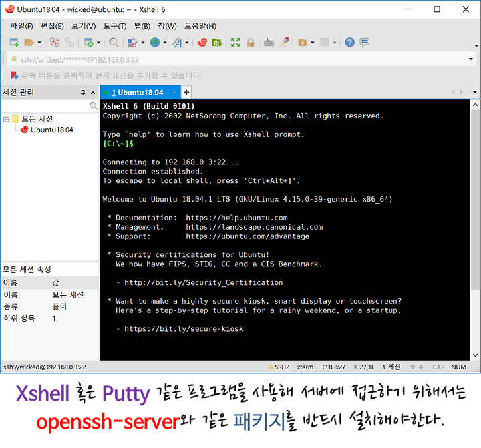Click the terminal vertical scrollbar thumb
The width and height of the screenshot is (481, 448).
(475, 200)
